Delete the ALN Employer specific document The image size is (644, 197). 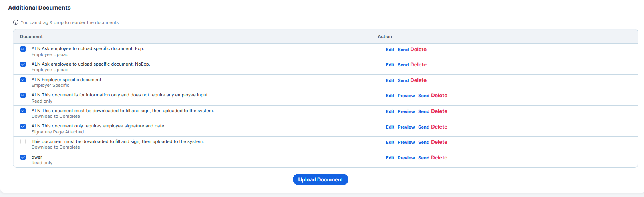coord(418,80)
